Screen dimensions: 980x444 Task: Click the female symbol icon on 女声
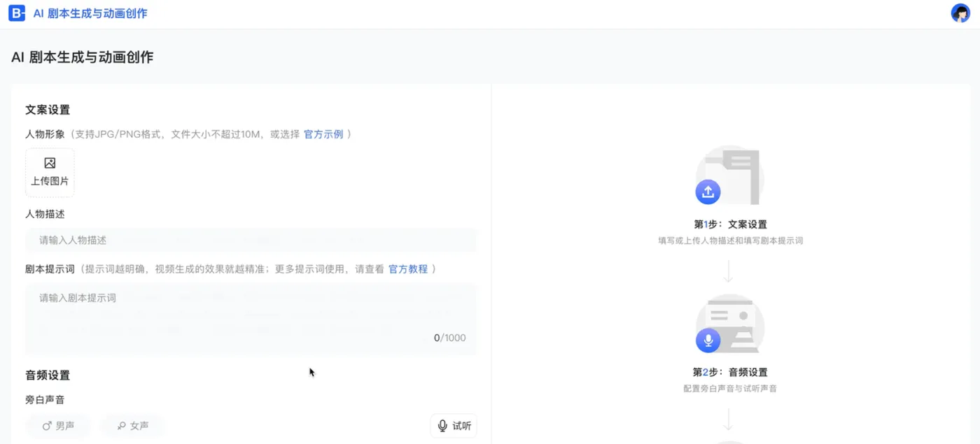122,426
